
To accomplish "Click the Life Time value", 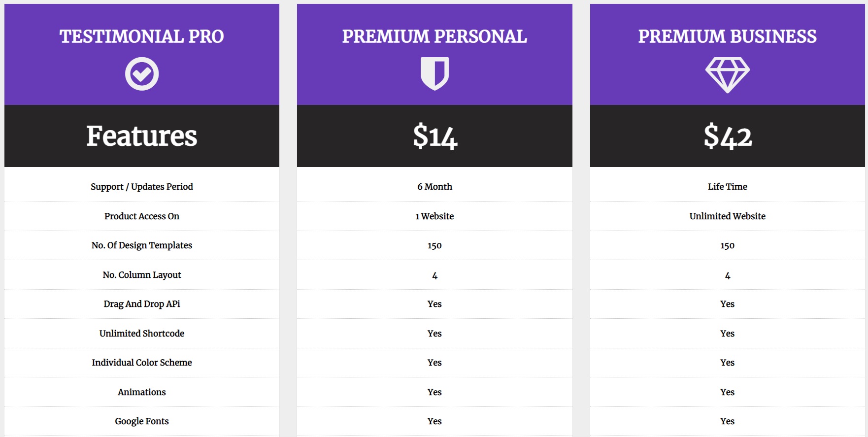I will tap(727, 187).
